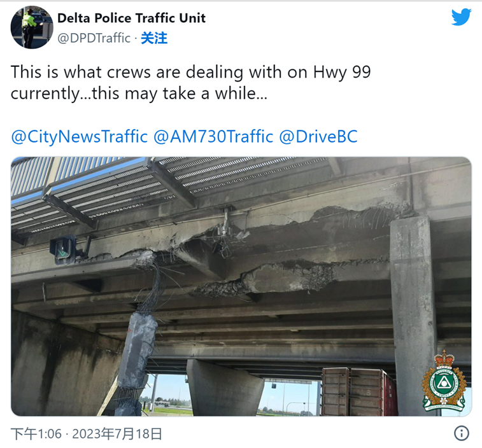Open the @AM730Traffic mention
Screen dimensions: 482x448
pos(213,136)
